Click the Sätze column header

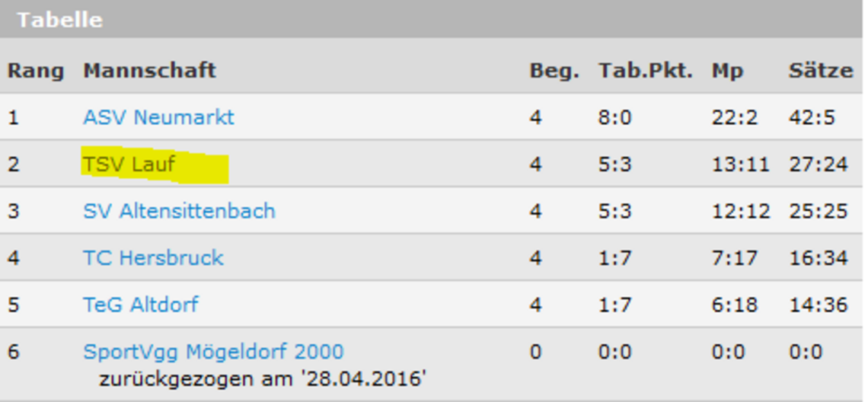pos(821,71)
